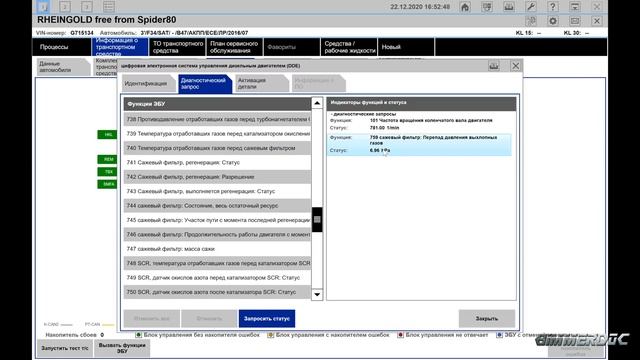The height and width of the screenshot is (360, 640).
Task: Close the DDE dialog with its X
Action: click(516, 66)
